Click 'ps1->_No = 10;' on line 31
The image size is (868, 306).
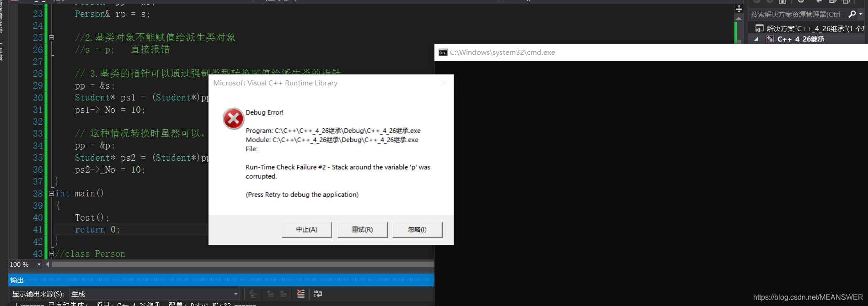[110, 110]
